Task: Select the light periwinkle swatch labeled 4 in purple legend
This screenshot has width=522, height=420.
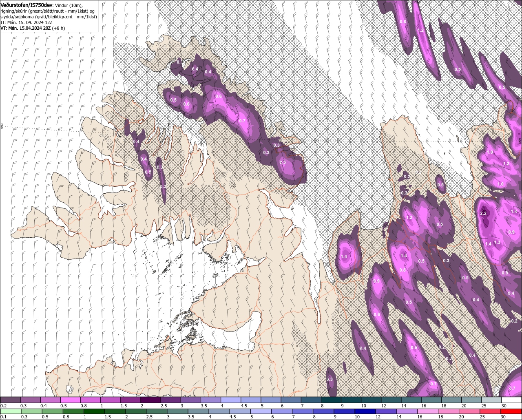Action: [x=231, y=400]
